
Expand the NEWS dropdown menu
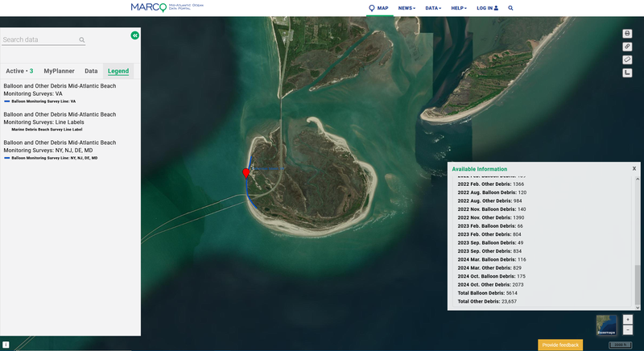(x=407, y=8)
